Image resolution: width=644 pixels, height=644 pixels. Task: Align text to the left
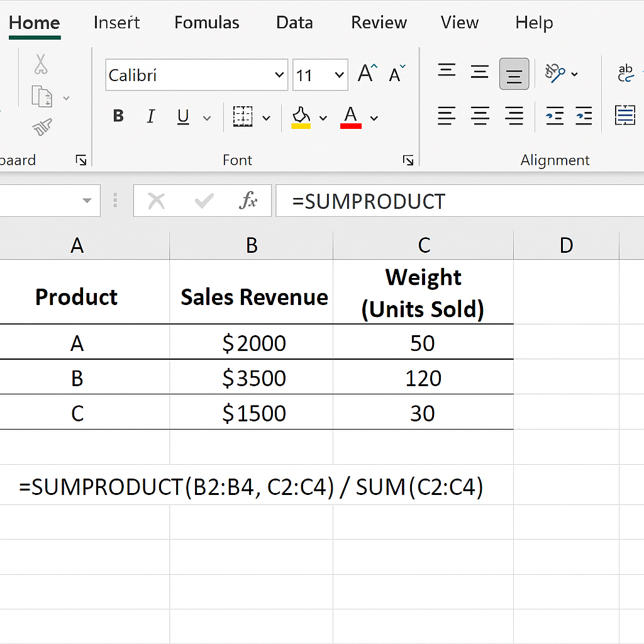[447, 116]
